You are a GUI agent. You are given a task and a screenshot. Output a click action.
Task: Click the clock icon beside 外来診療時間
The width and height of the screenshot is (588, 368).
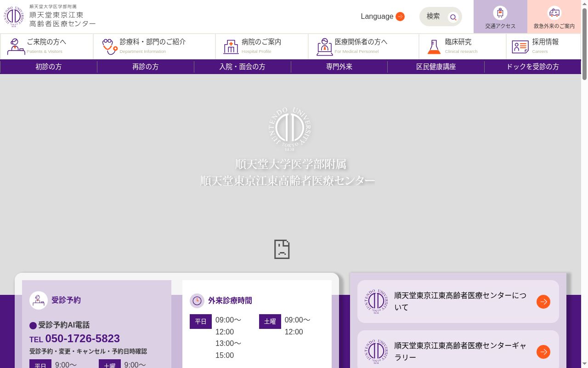pyautogui.click(x=197, y=301)
